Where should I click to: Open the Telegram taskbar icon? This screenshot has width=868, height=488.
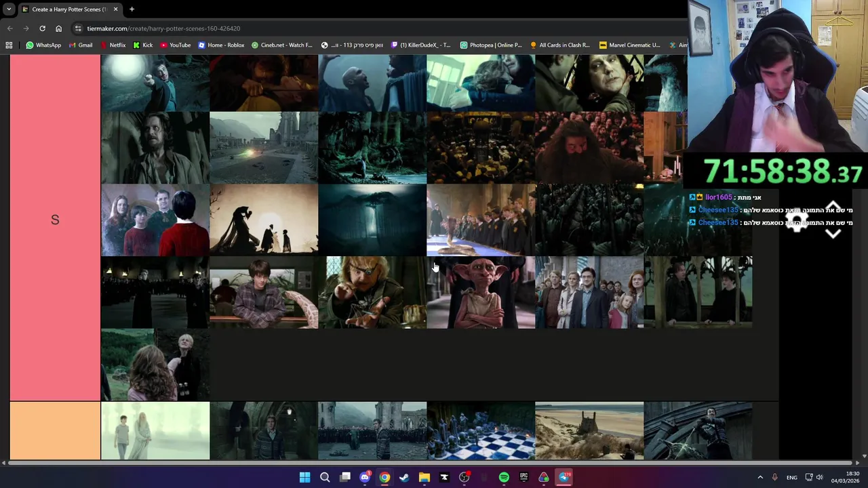564,477
